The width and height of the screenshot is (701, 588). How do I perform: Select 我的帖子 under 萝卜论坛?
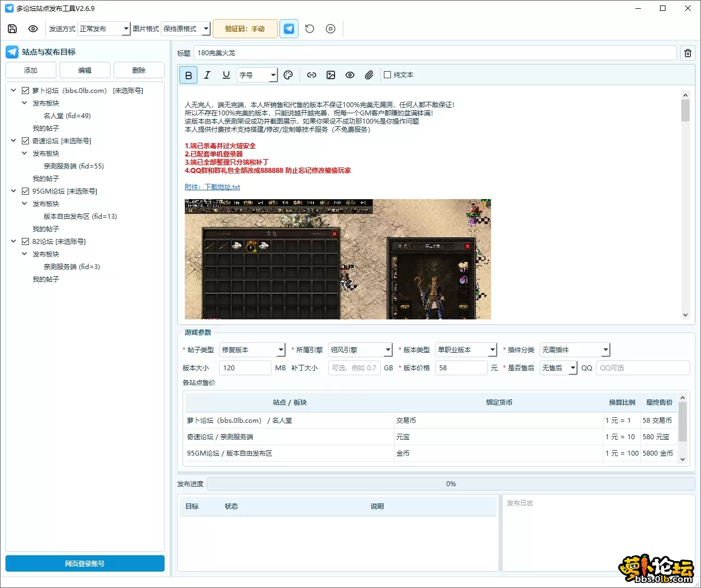[x=46, y=129]
